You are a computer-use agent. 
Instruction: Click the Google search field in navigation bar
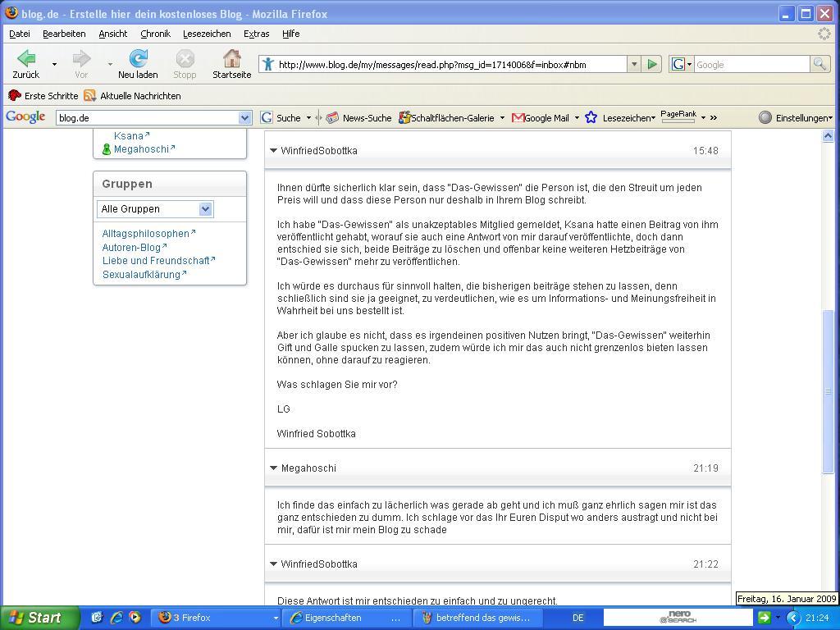click(x=752, y=65)
